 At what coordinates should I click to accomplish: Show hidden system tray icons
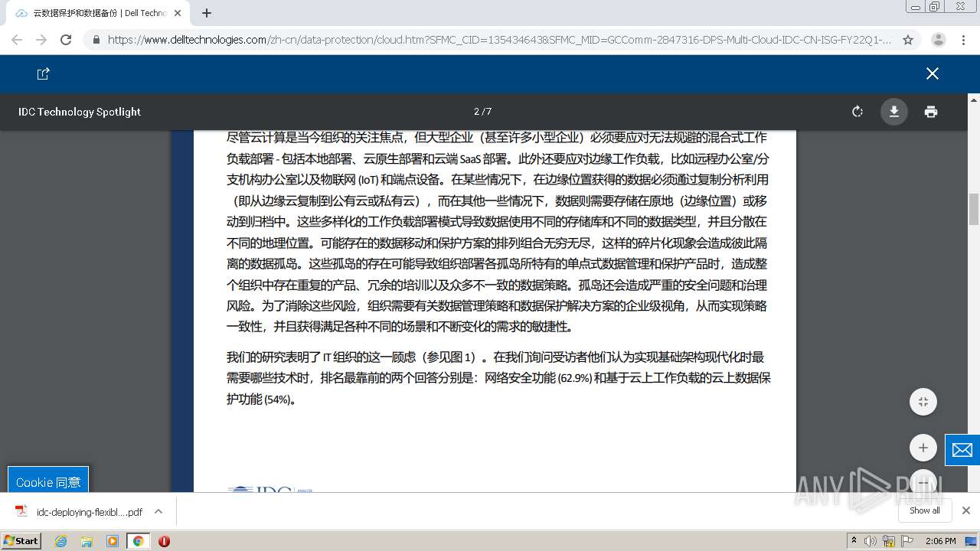click(x=854, y=541)
